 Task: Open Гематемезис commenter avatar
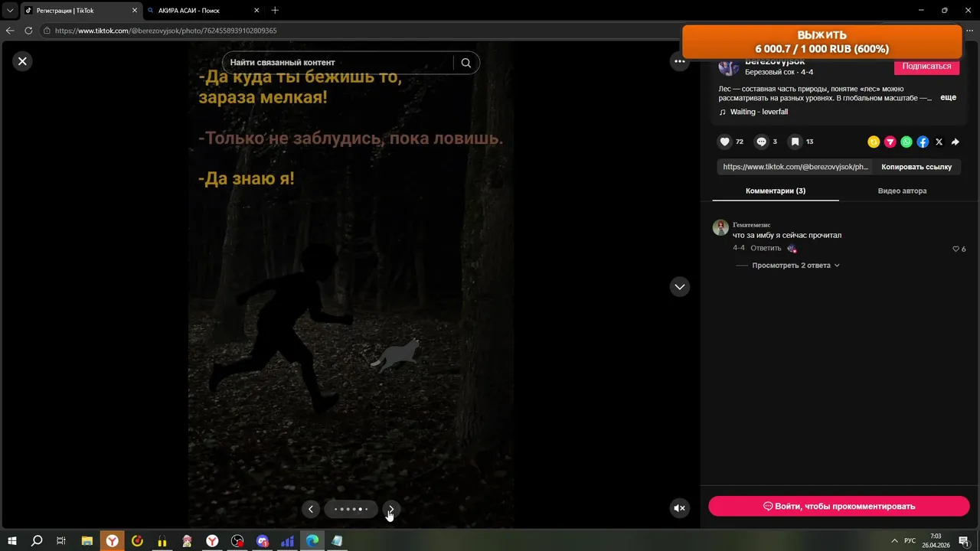coord(720,227)
